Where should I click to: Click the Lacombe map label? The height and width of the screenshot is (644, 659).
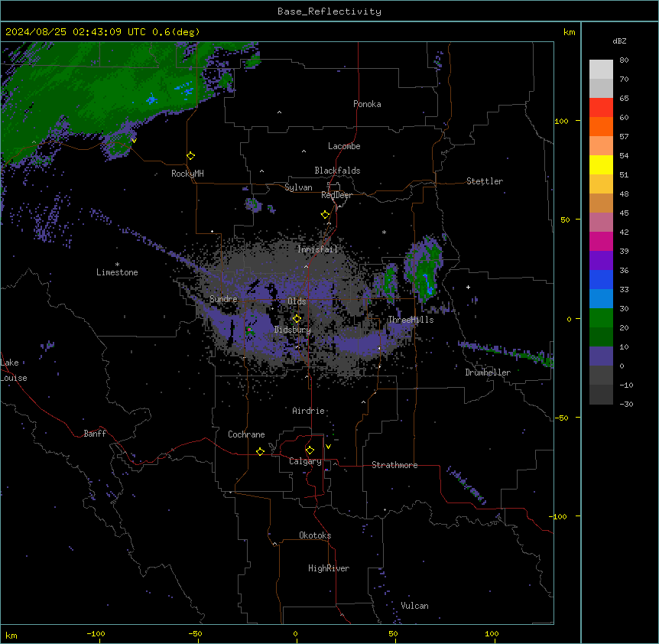click(x=344, y=146)
